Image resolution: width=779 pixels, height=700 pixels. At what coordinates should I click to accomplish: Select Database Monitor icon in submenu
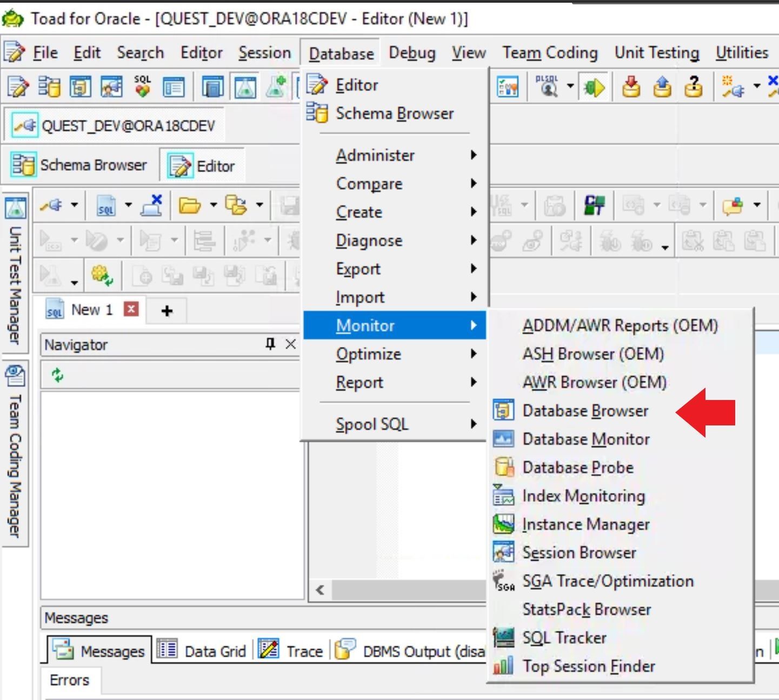point(503,439)
